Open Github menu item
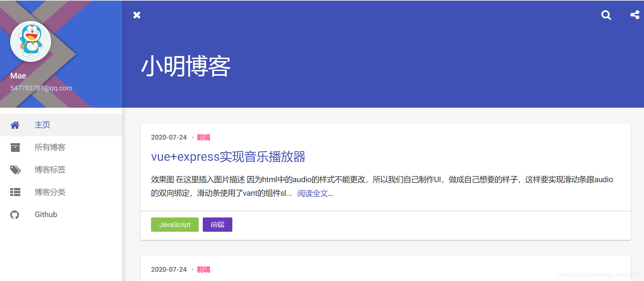Screen dimensions: 644x281 click(61, 215)
